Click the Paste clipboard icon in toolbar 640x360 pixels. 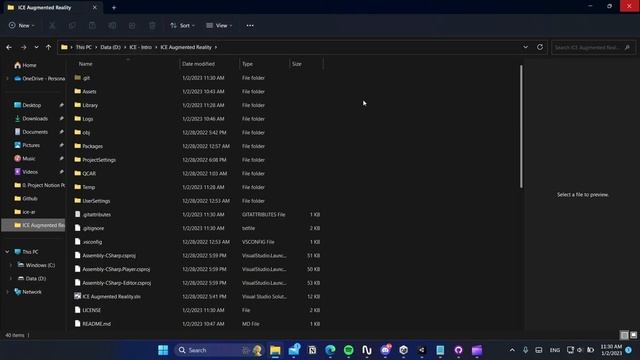[92, 26]
